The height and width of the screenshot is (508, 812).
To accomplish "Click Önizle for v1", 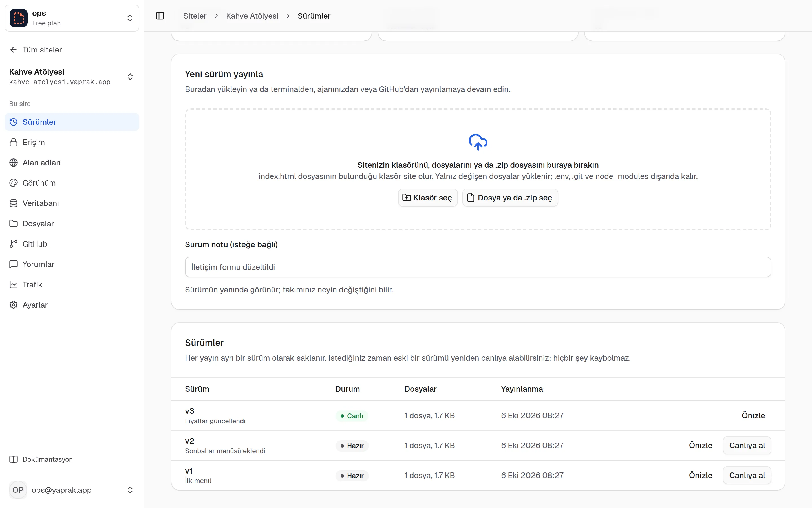I will (701, 476).
